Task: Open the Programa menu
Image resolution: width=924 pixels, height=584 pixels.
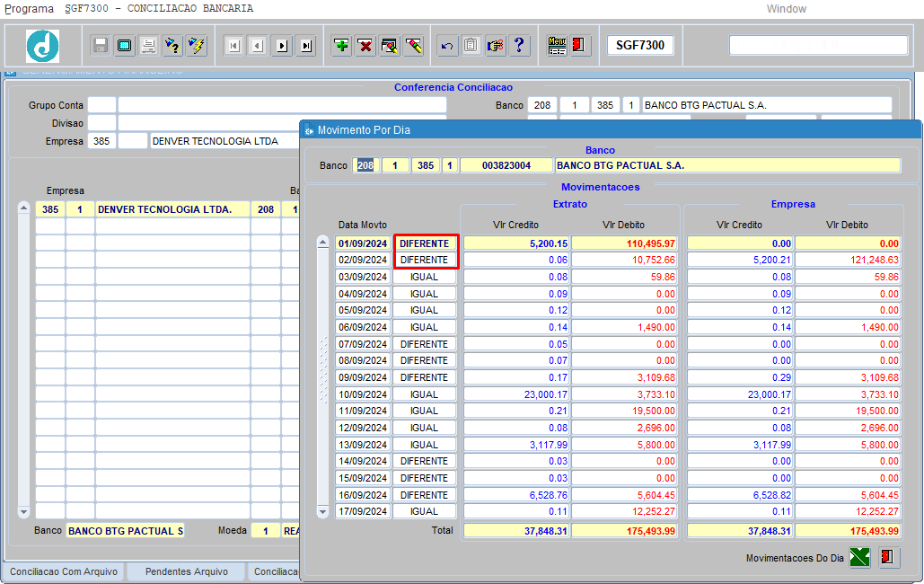Action: [x=29, y=9]
